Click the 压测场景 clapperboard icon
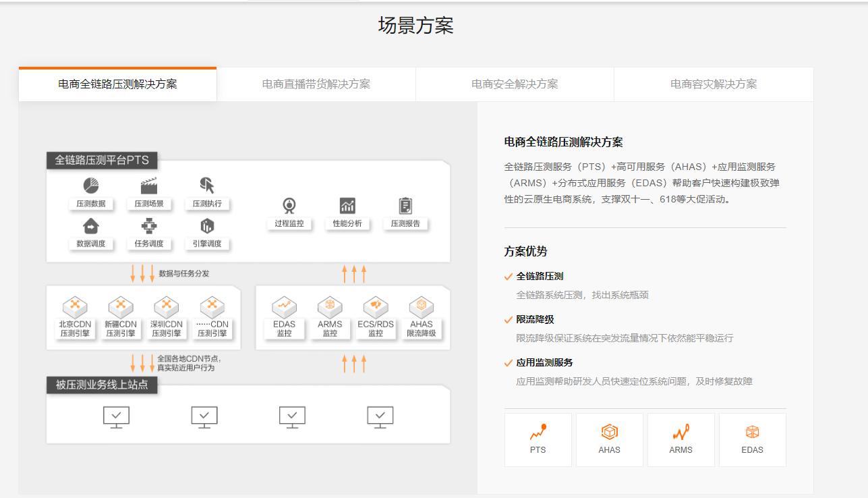868x498 pixels. click(x=149, y=186)
